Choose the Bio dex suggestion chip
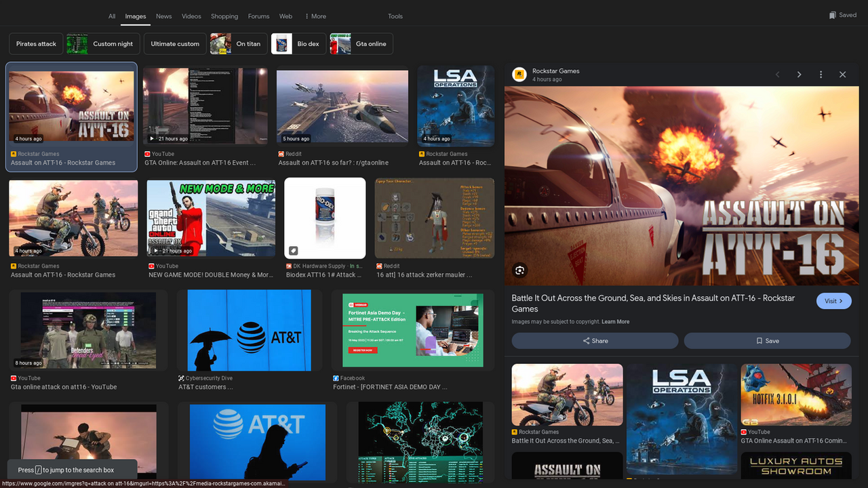868x488 pixels. coord(298,44)
